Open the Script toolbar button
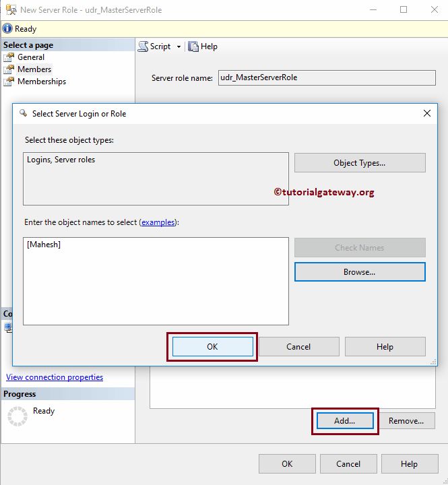 154,46
